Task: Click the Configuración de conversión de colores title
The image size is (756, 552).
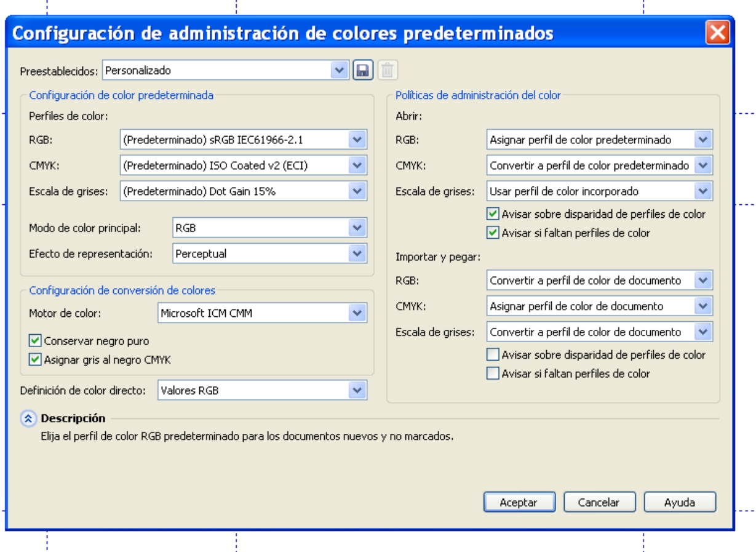Action: (122, 290)
